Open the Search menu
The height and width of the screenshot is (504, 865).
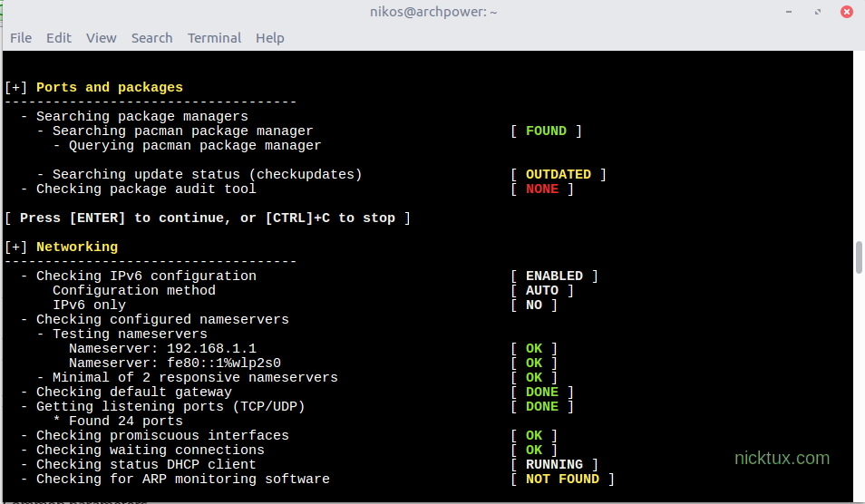[x=151, y=38]
